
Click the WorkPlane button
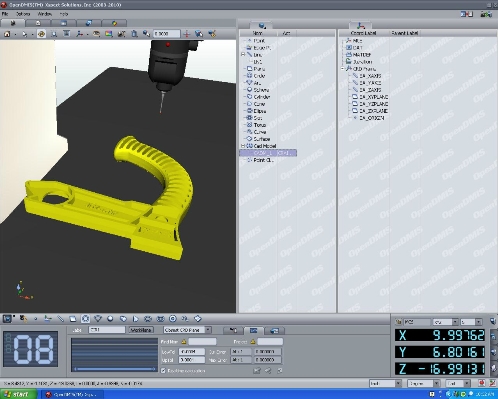tap(141, 330)
